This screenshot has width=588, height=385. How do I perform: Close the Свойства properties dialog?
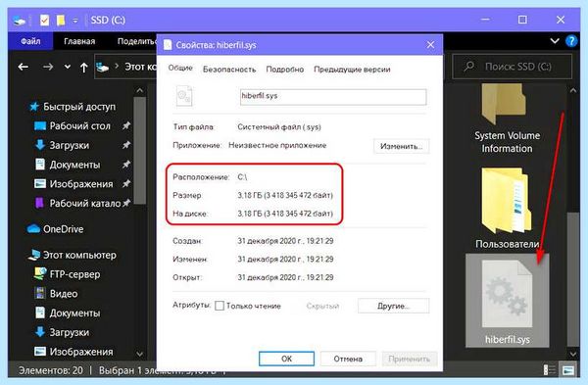(430, 45)
